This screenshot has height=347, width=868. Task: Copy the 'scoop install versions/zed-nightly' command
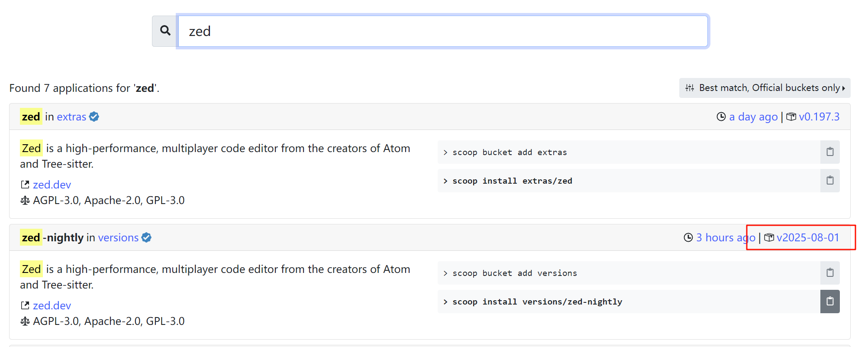pos(829,302)
